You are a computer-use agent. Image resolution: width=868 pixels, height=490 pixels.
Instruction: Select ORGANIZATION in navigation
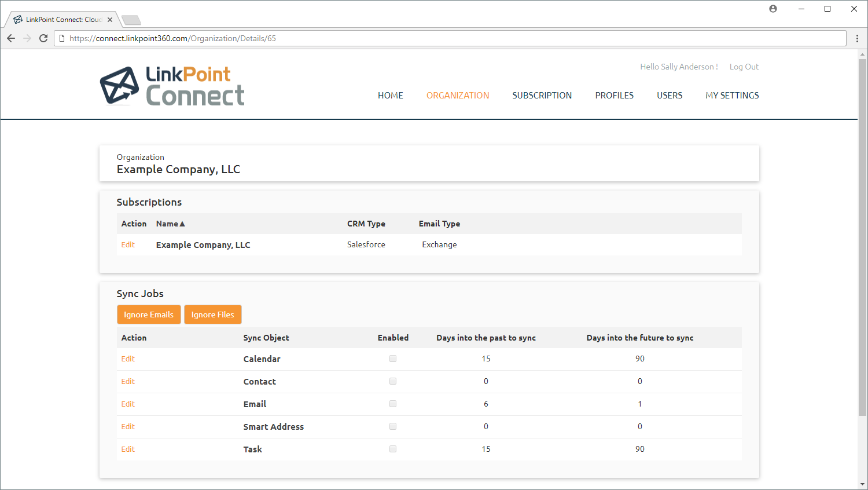[x=458, y=96]
